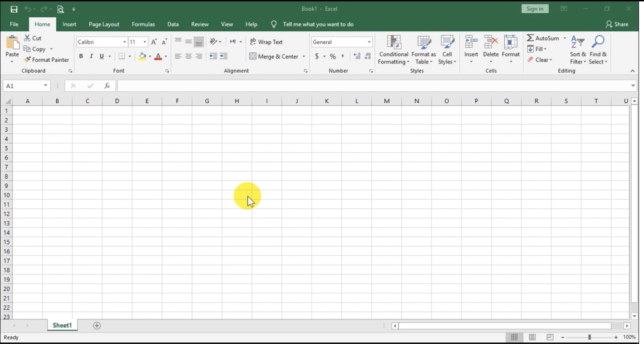Share the workbook
This screenshot has width=644, height=344.
click(x=617, y=24)
